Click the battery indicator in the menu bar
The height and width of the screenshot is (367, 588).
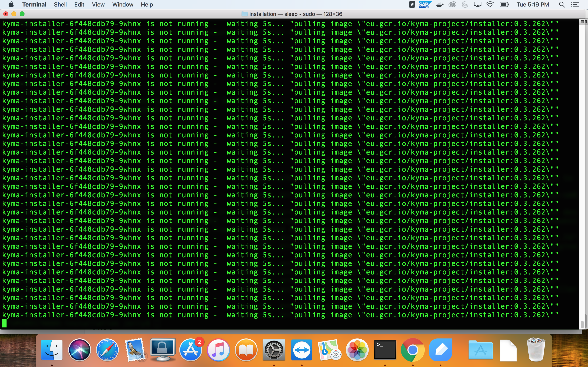point(503,4)
